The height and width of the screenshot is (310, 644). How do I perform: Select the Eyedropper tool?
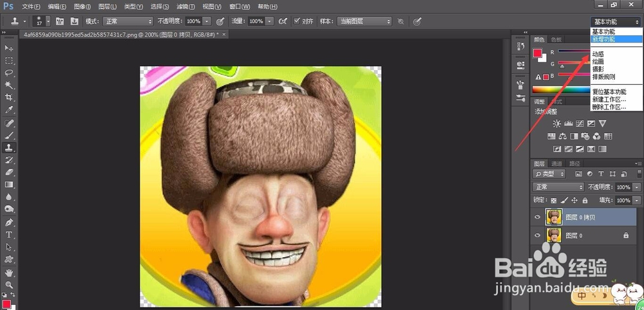point(8,109)
